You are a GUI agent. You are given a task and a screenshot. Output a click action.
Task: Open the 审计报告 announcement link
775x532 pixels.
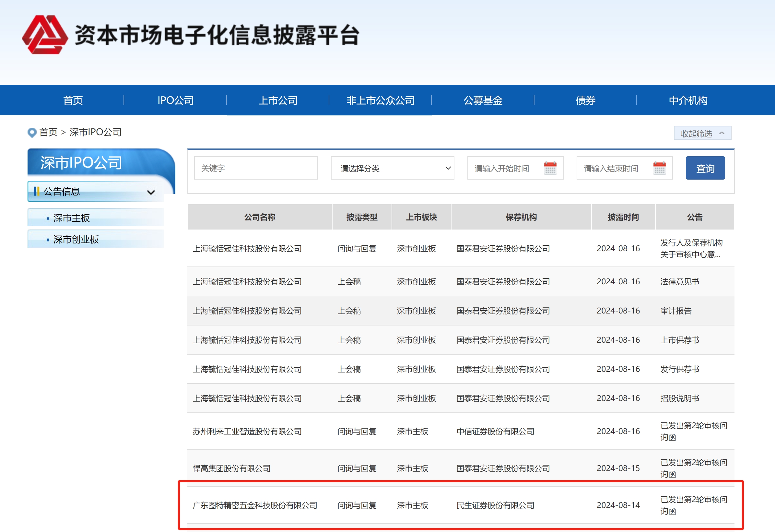675,311
